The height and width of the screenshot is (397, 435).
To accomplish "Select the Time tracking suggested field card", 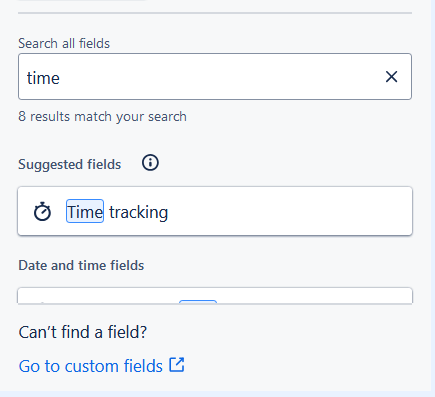I will [215, 211].
